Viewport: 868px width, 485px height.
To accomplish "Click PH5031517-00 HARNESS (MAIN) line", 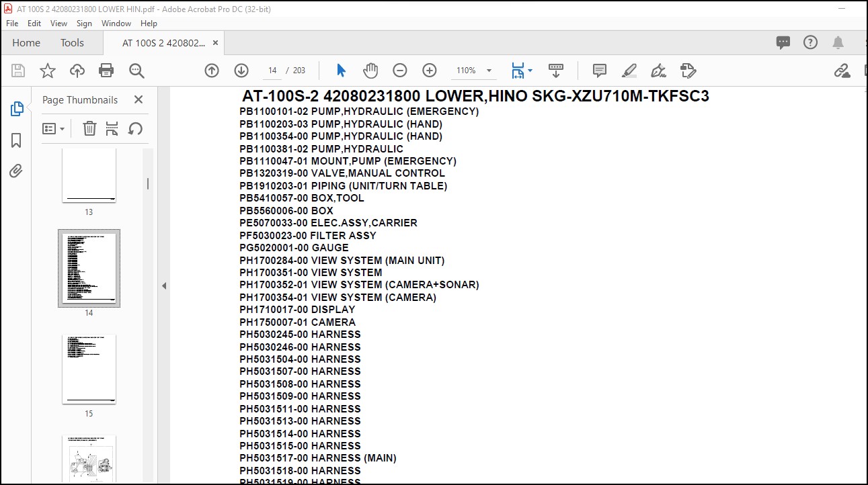I will point(318,458).
